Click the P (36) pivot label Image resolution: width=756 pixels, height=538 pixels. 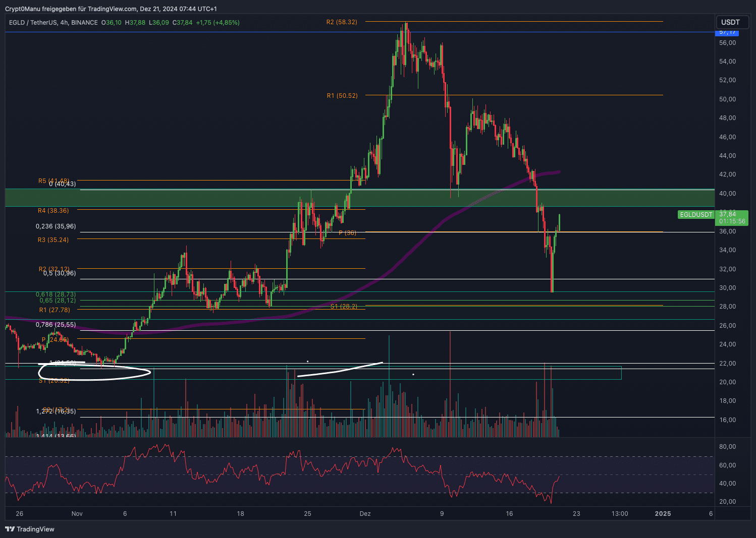348,233
